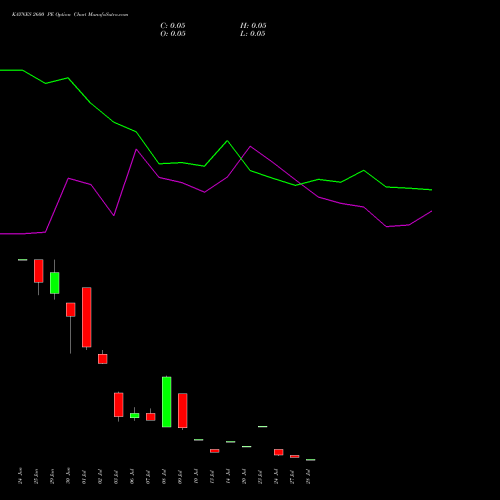The width and height of the screenshot is (500, 500).
Task: Click the green indicator line's right end
Action: point(431,190)
